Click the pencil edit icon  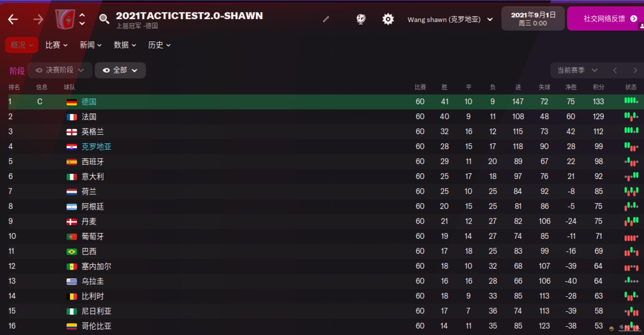point(326,19)
